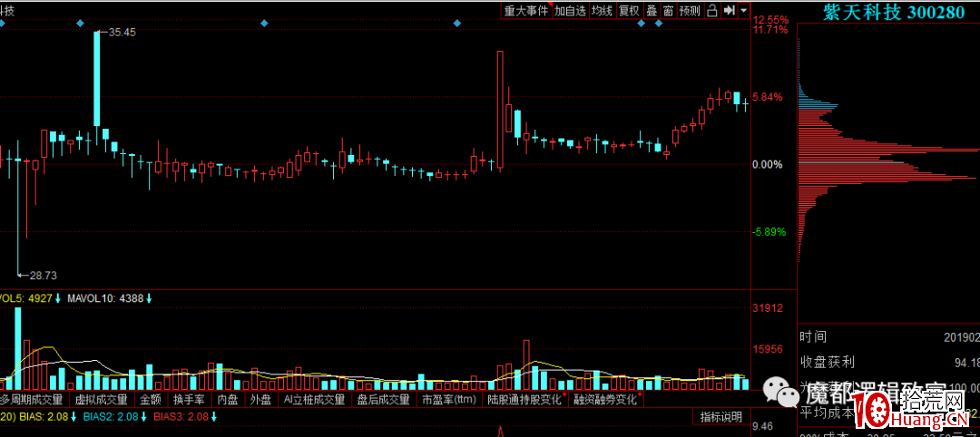The image size is (980, 437).
Task: Click the 35.45 high price label
Action: pos(122,32)
